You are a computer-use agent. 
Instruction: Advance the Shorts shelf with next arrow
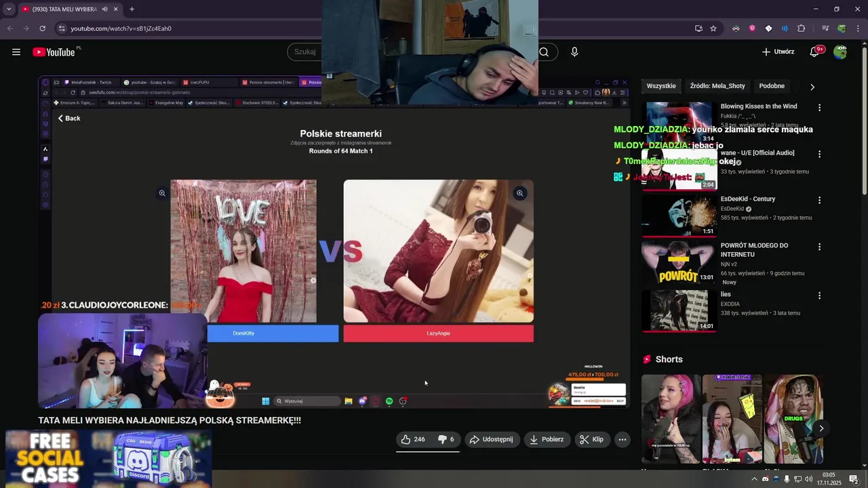[x=821, y=428]
